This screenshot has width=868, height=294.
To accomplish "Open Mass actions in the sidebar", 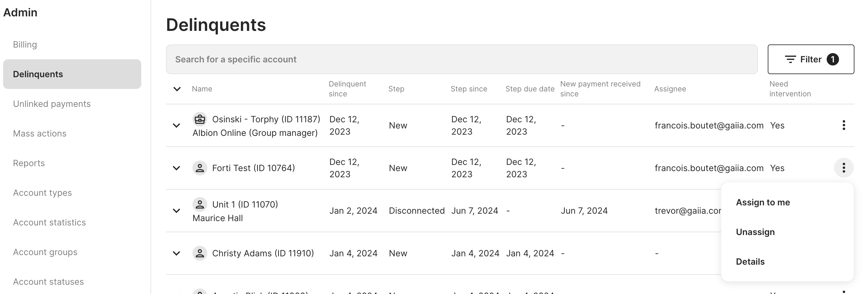I will (x=72, y=134).
